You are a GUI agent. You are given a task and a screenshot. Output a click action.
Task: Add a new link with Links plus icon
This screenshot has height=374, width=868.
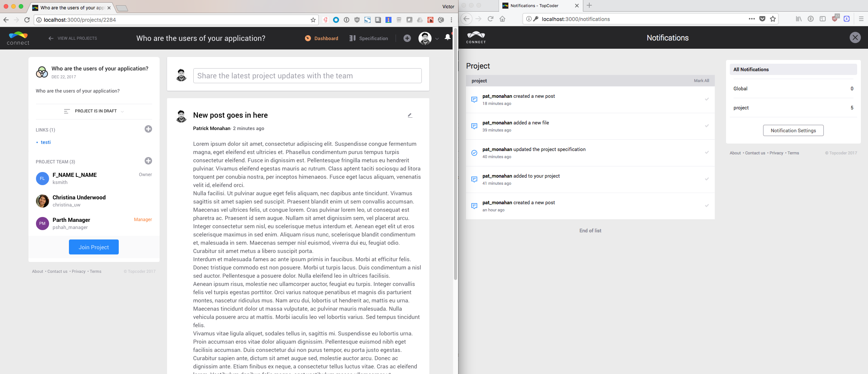[148, 129]
